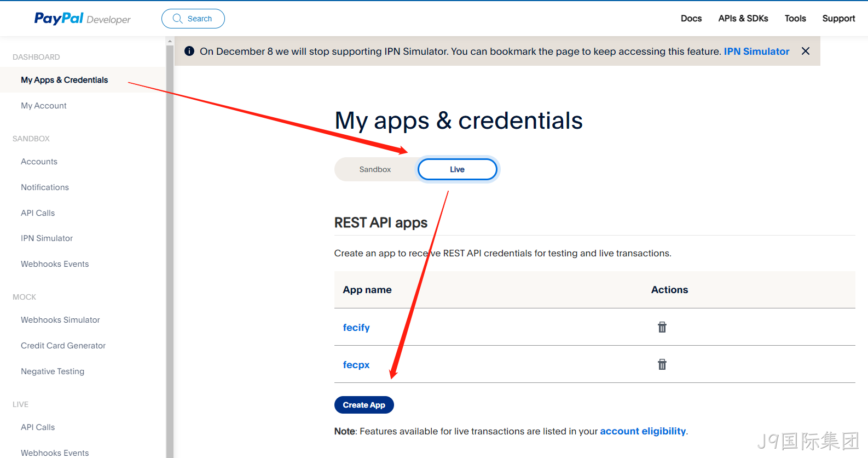Select the Live mode toggle

[x=458, y=169]
